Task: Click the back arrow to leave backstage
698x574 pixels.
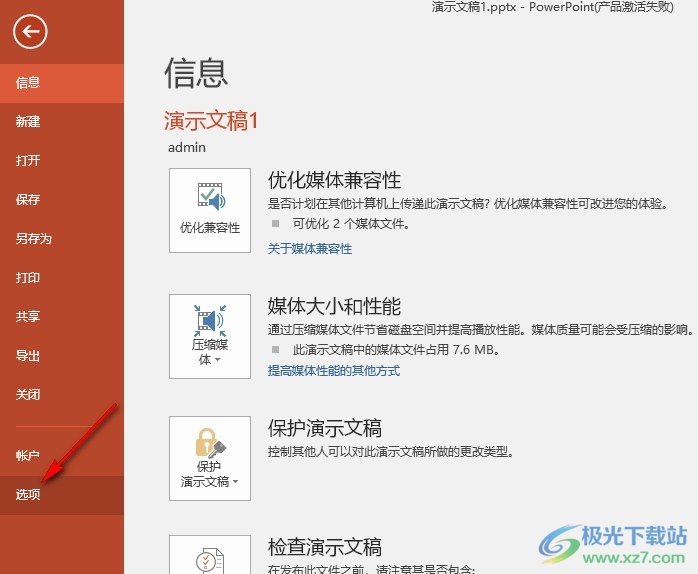Action: click(30, 32)
